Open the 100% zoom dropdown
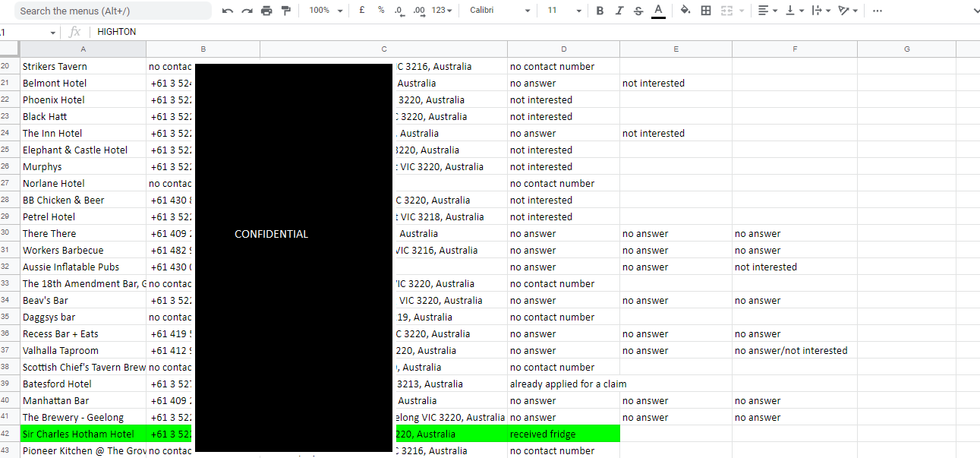Viewport: 980px width, 458px height. tap(326, 11)
